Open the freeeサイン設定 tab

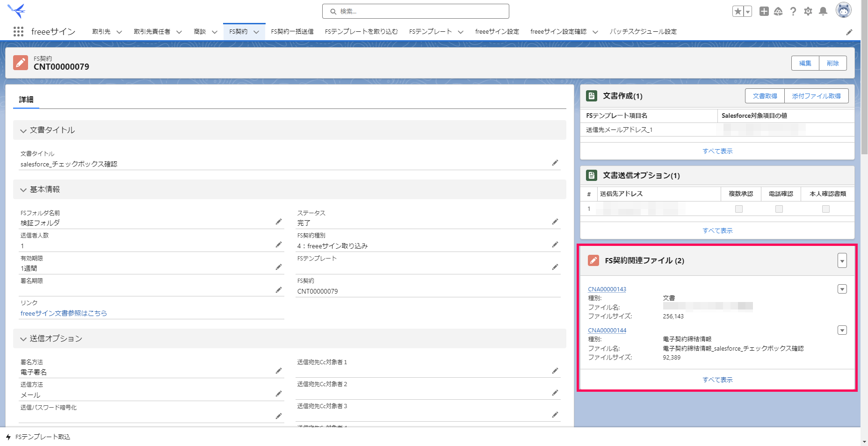[x=497, y=32]
